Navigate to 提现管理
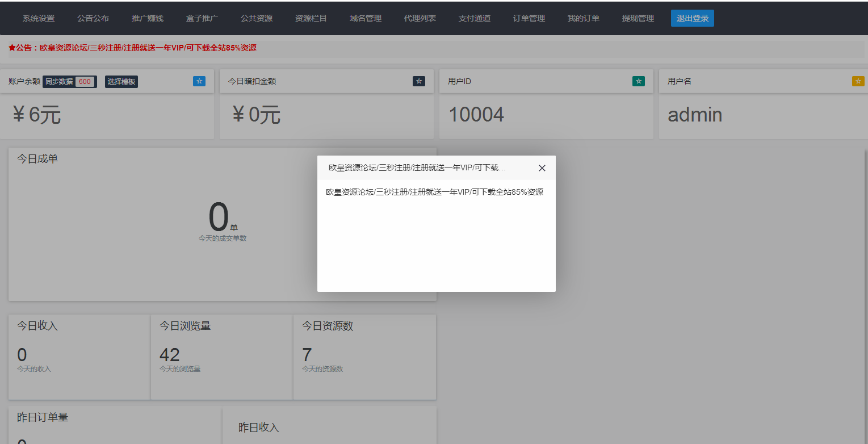This screenshot has height=444, width=868. tap(637, 18)
